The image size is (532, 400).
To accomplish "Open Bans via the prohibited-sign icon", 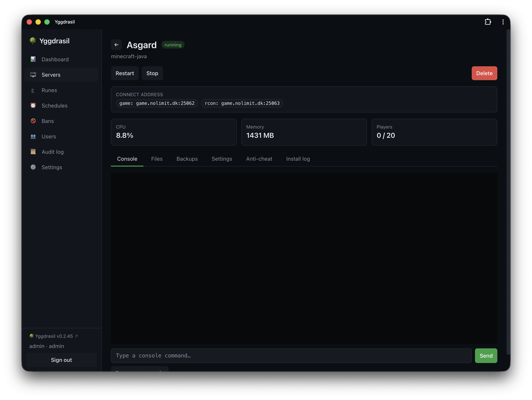I will pos(33,121).
